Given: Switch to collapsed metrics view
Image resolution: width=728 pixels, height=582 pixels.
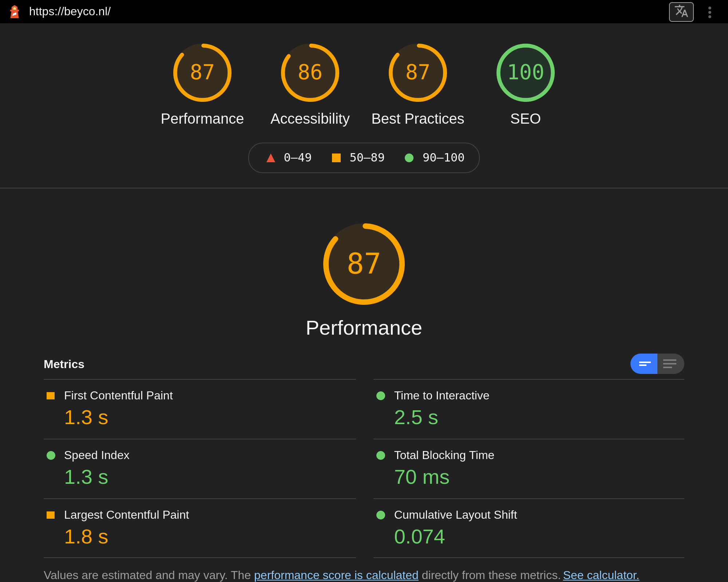Looking at the screenshot, I should point(644,364).
